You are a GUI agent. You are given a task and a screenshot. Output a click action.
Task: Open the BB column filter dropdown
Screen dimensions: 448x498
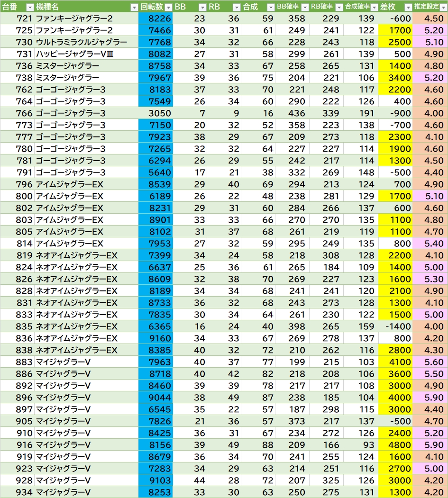click(x=202, y=7)
